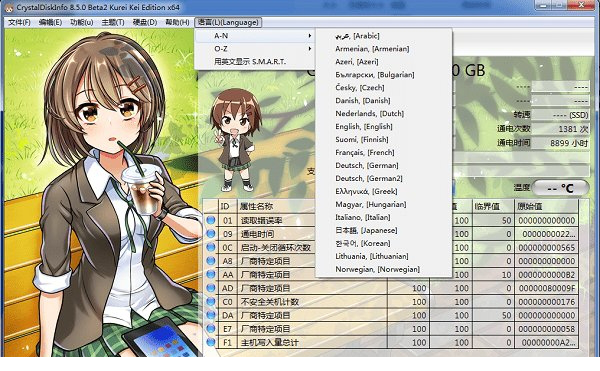This screenshot has height=371, width=600.
Task: Open the 主题(T) menu
Action: coord(113,23)
